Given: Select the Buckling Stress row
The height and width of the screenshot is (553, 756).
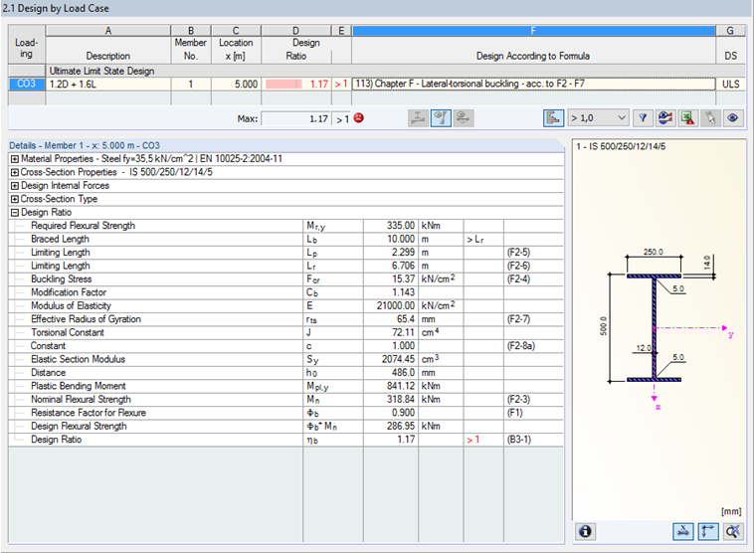Looking at the screenshot, I should (285, 279).
